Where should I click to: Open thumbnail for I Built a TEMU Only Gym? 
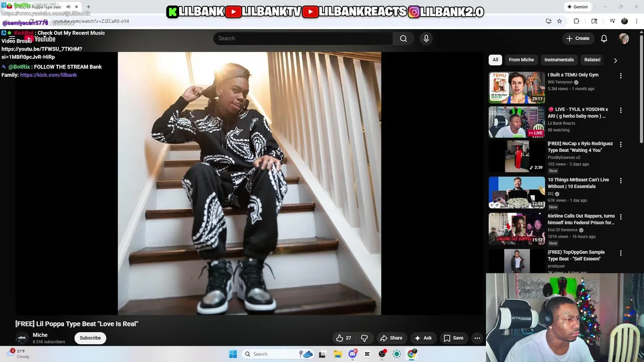[517, 87]
